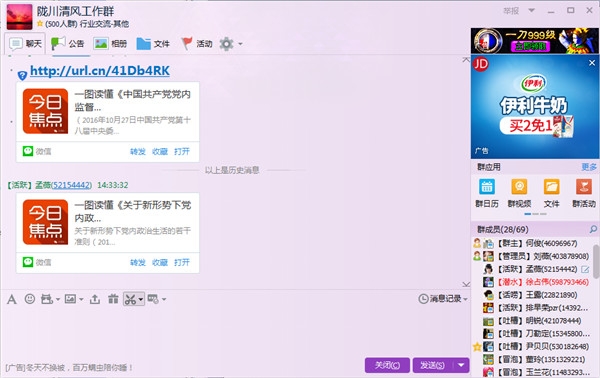Open the font style (A) tool
600x378 pixels.
12,299
